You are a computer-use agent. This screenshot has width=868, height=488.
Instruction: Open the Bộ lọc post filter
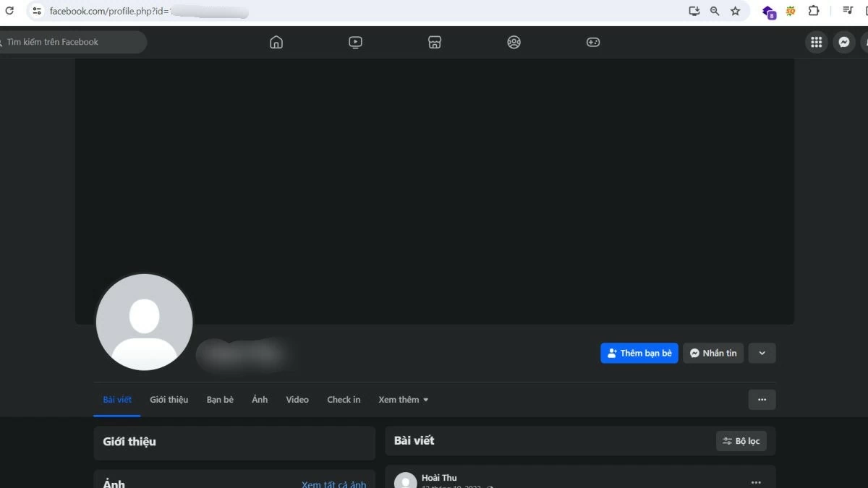[741, 440]
